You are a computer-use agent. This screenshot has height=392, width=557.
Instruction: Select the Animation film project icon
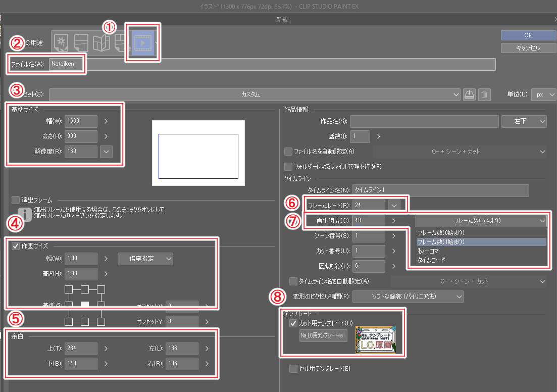[x=142, y=43]
